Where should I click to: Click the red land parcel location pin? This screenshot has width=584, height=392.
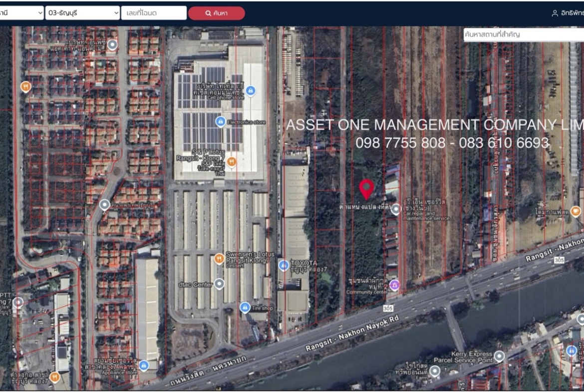coord(366,189)
